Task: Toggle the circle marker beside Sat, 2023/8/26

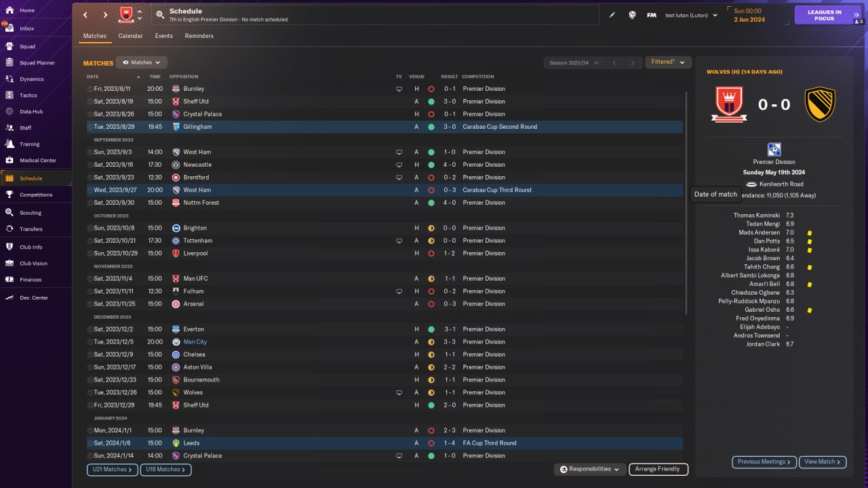Action: click(x=90, y=114)
